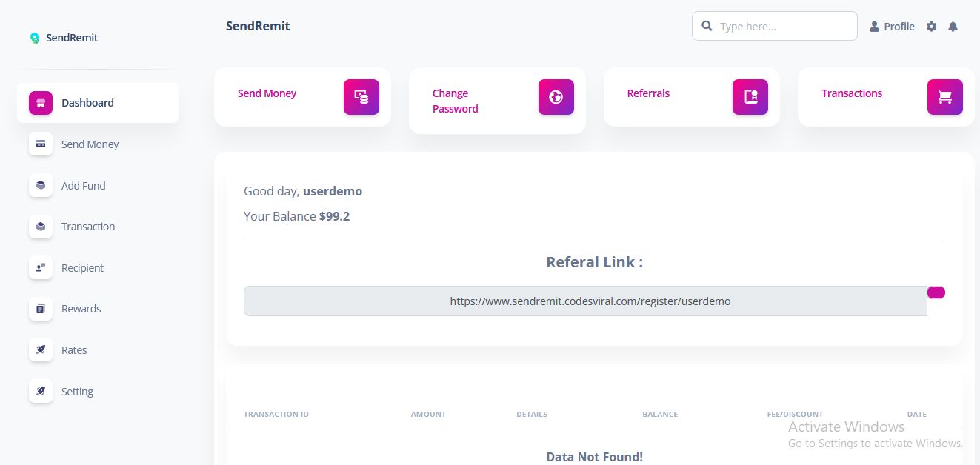The image size is (980, 465).
Task: Click the TRANSACTION ID column header
Action: coord(276,414)
